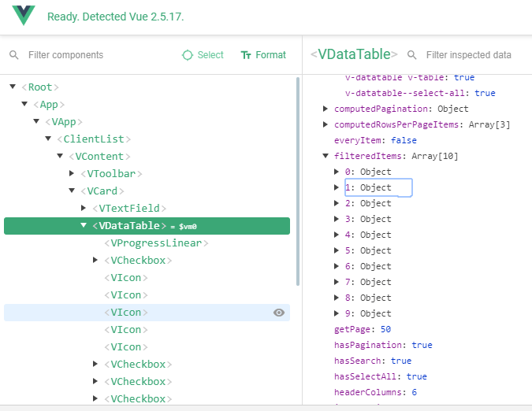Click the Vue logo icon

point(24,17)
